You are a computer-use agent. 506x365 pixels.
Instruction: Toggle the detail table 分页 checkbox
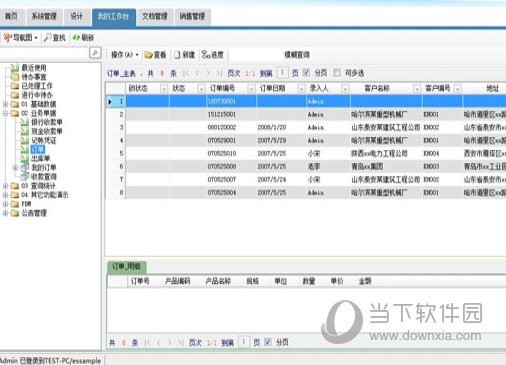tap(268, 342)
